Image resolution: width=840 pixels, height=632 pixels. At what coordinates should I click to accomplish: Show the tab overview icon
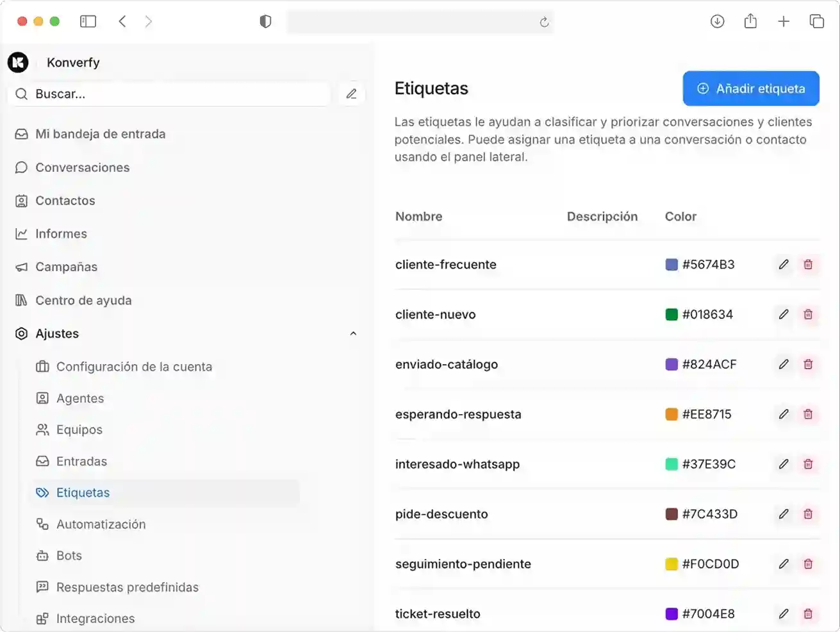817,21
